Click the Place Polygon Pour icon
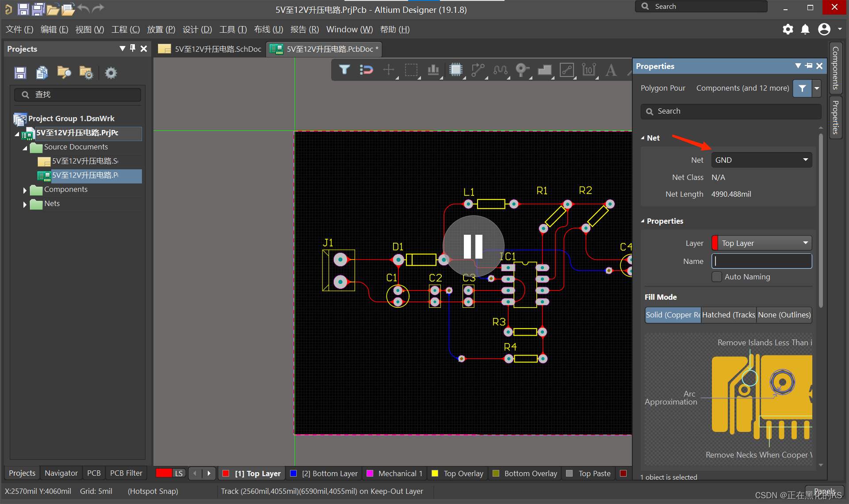 point(544,70)
